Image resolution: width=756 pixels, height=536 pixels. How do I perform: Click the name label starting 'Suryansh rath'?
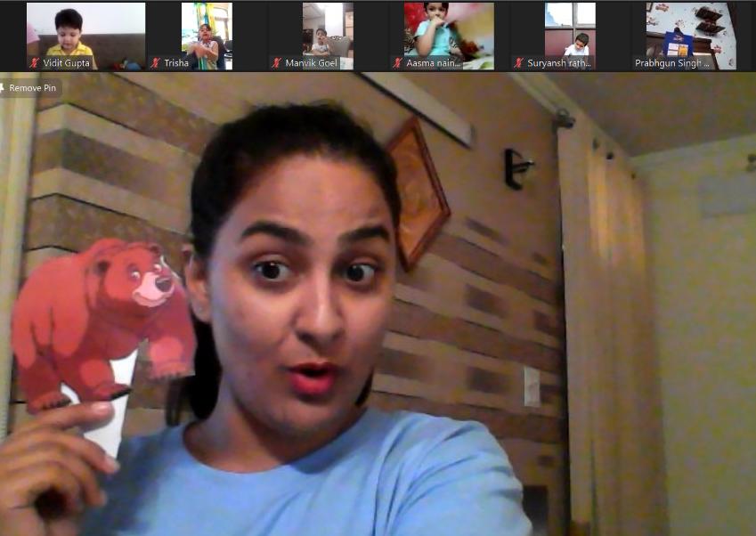pos(559,63)
